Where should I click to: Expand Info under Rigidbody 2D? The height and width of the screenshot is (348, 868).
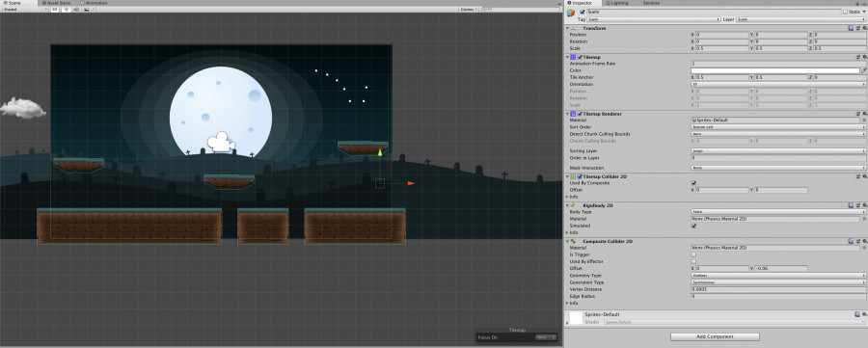[x=567, y=233]
